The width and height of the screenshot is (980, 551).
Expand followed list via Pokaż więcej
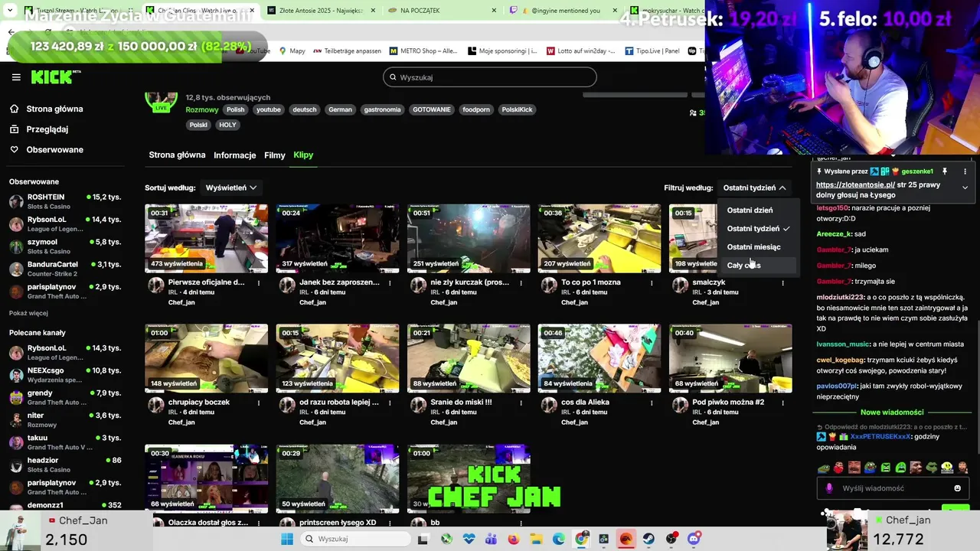pyautogui.click(x=28, y=313)
